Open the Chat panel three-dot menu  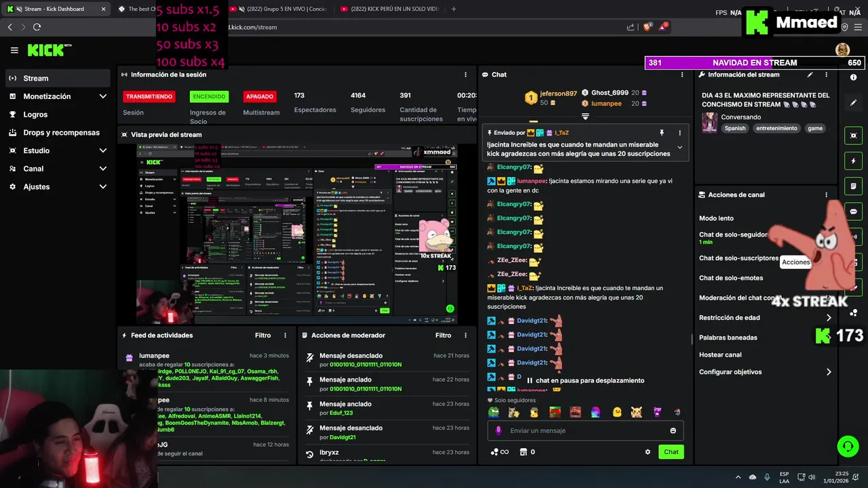pos(682,75)
